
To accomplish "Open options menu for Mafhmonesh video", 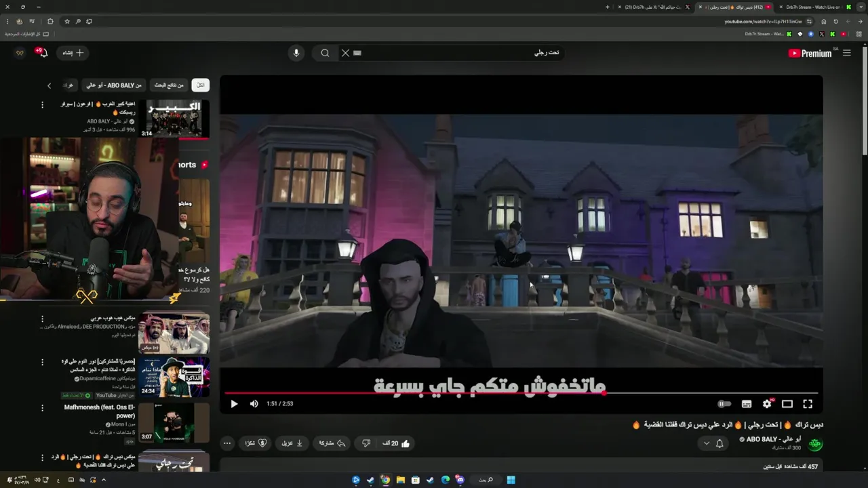I will coord(42,408).
